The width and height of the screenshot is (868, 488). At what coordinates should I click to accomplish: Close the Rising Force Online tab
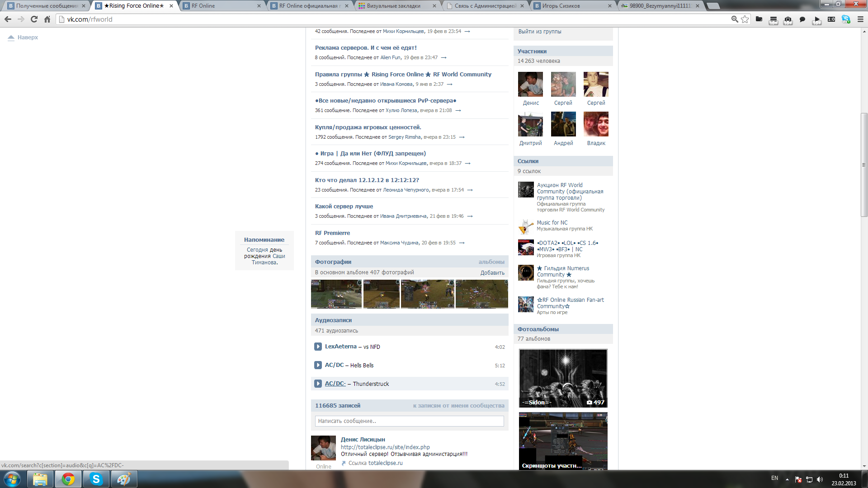171,6
